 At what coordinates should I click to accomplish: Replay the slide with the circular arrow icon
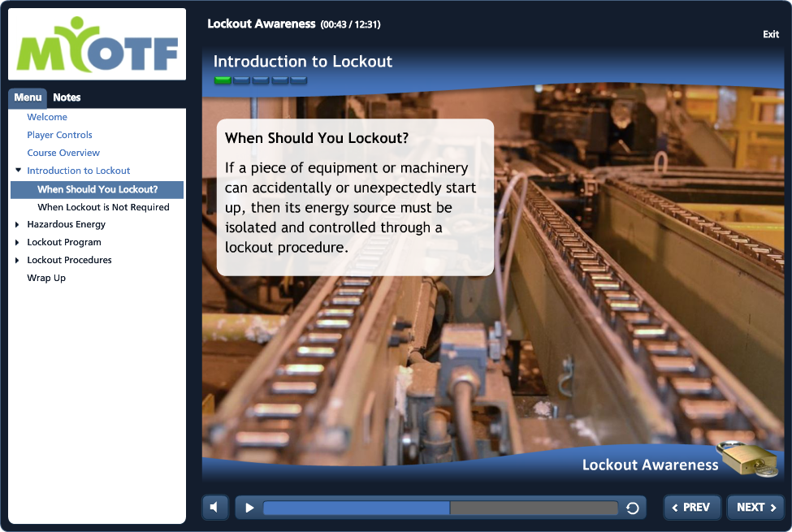coord(633,508)
